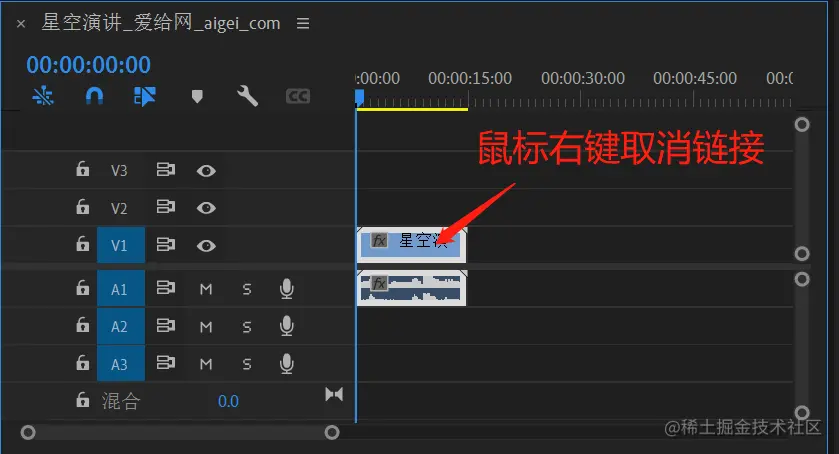The width and height of the screenshot is (839, 454).
Task: Lock the V3 track
Action: 82,169
